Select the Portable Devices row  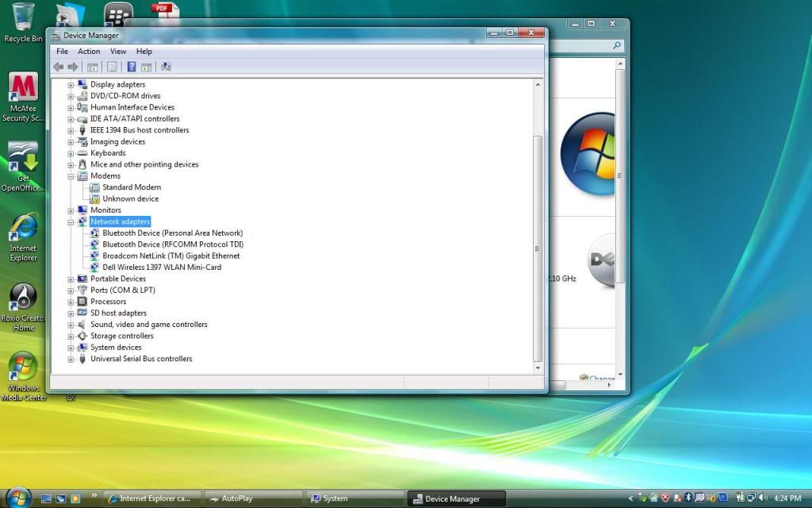point(118,279)
